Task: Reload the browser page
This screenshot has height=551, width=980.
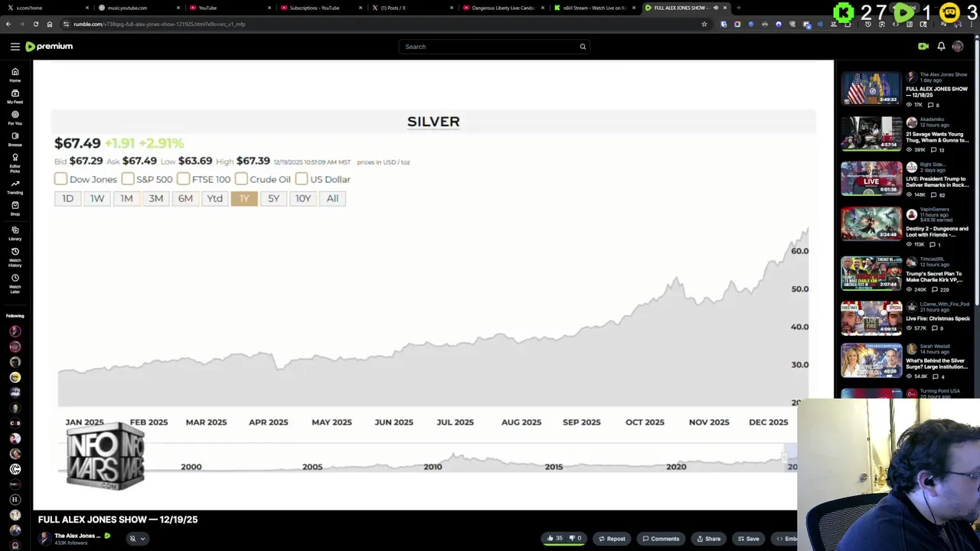Action: [x=35, y=24]
